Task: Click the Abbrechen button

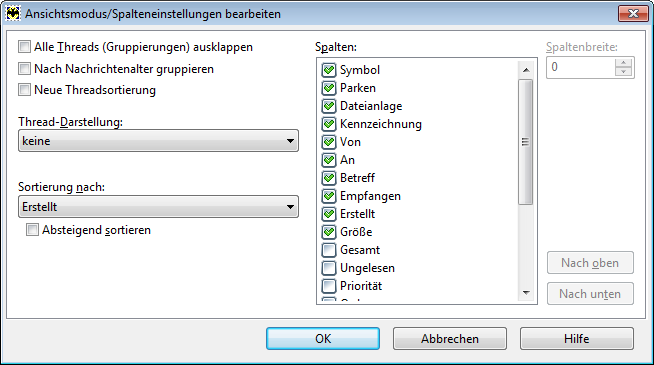Action: [x=450, y=338]
